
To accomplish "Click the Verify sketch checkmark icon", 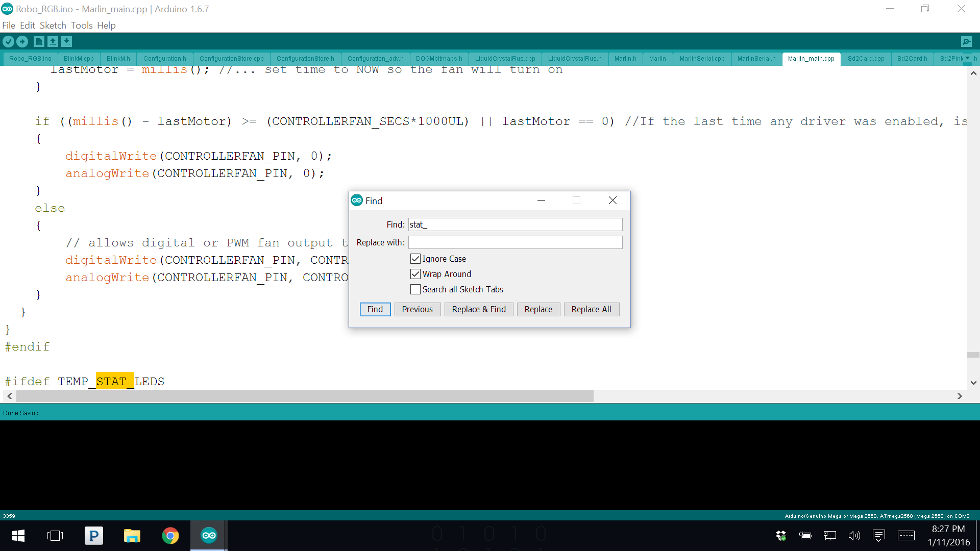I will pos(8,42).
